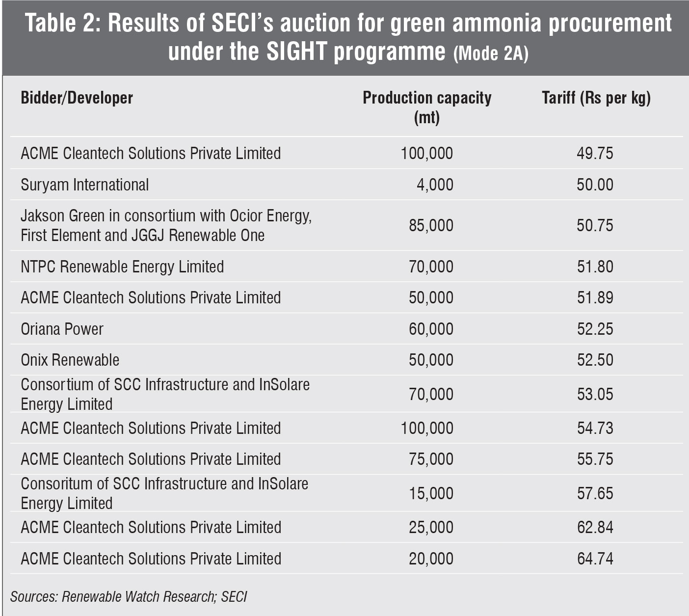Select the 52.50 tariff cell
This screenshot has width=689, height=616.
coord(595,360)
